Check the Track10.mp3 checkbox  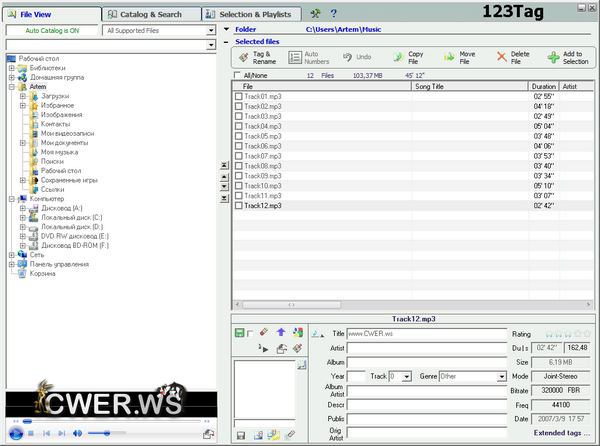click(x=239, y=186)
